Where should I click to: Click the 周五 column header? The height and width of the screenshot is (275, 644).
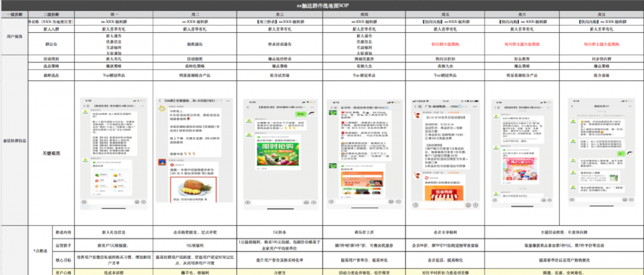point(445,14)
